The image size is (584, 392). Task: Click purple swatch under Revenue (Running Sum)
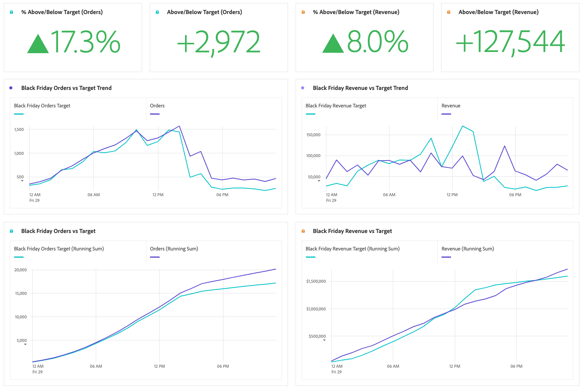pyautogui.click(x=446, y=257)
